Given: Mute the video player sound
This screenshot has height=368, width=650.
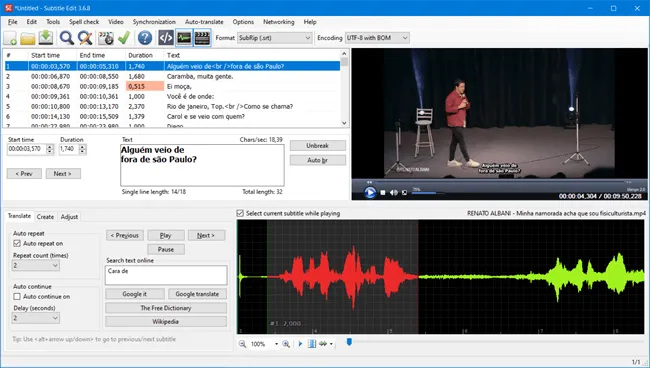Looking at the screenshot, I should (x=394, y=193).
